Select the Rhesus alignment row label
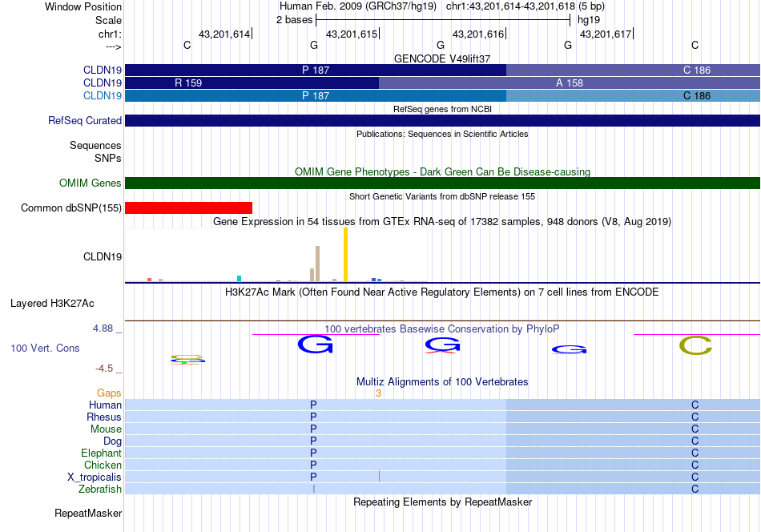Image resolution: width=761 pixels, height=532 pixels. point(104,417)
